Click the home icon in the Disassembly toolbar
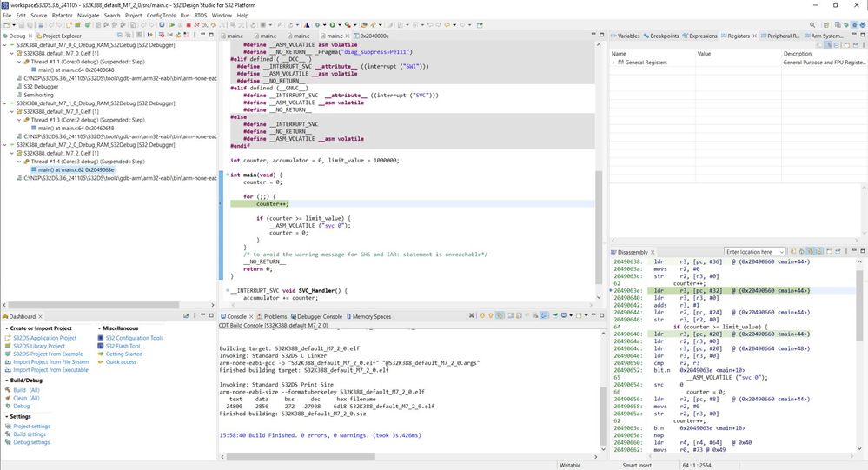This screenshot has width=868, height=470. coord(802,251)
